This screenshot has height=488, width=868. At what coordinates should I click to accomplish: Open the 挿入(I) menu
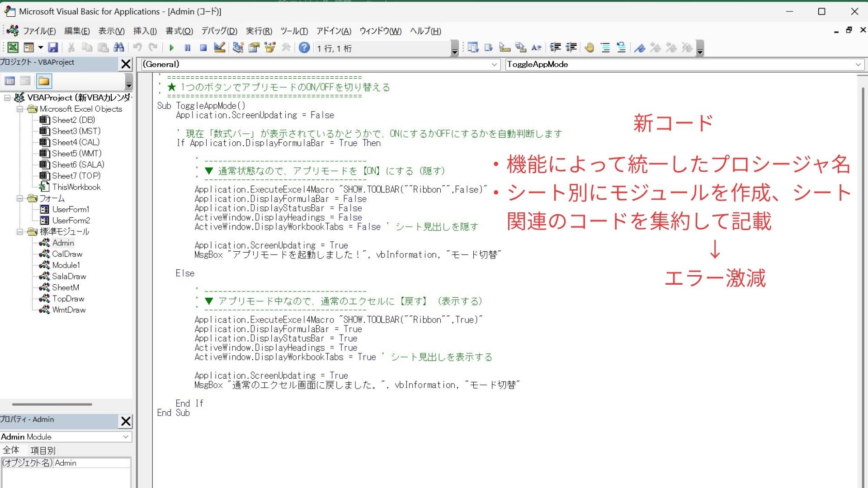click(145, 31)
